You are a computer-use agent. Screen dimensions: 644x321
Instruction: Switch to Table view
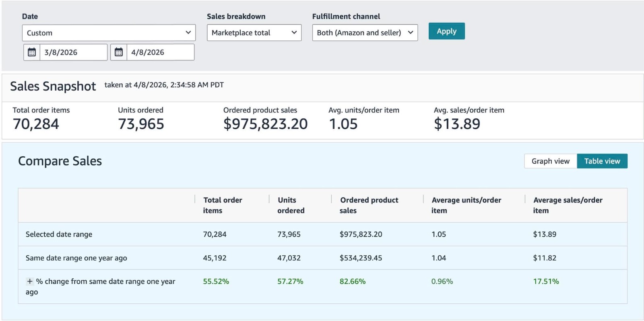[602, 161]
